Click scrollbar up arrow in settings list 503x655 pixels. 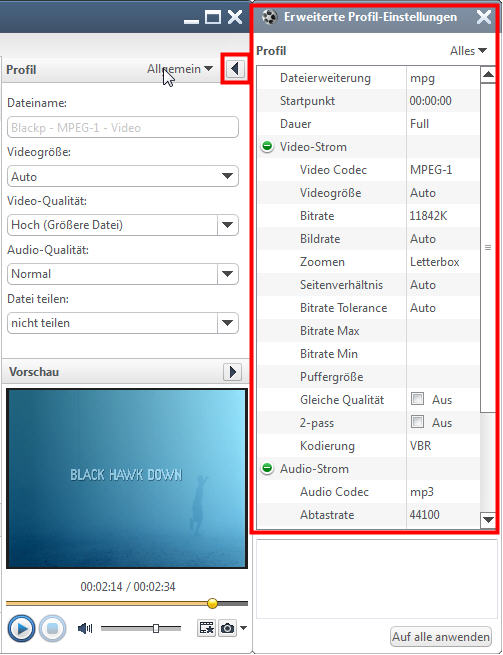[x=488, y=75]
